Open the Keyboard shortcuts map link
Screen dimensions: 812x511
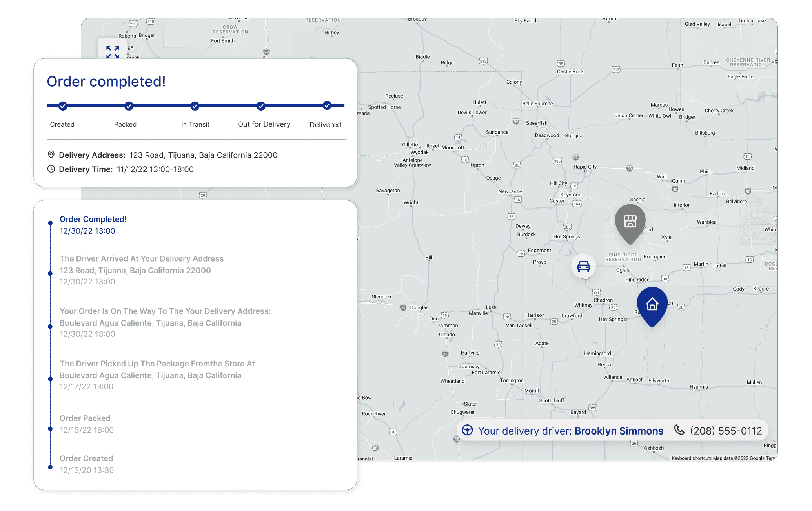pos(691,458)
